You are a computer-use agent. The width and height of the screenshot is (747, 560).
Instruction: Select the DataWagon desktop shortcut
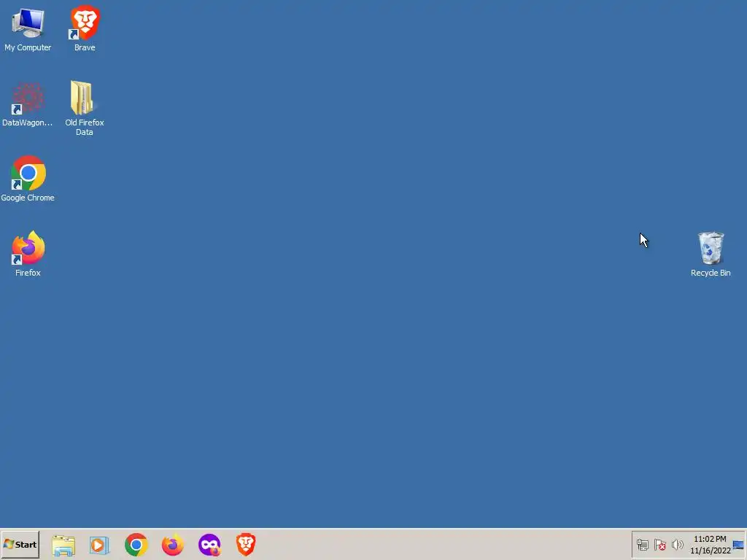(x=28, y=104)
